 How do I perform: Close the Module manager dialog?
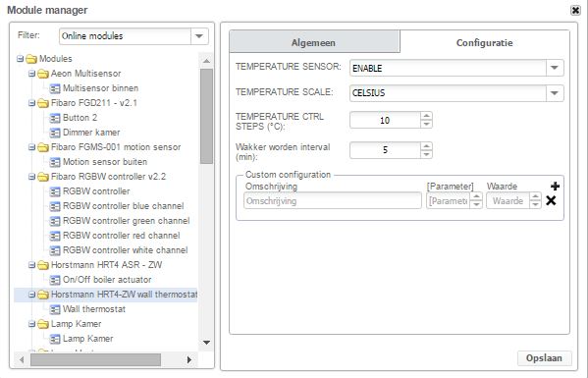point(575,10)
